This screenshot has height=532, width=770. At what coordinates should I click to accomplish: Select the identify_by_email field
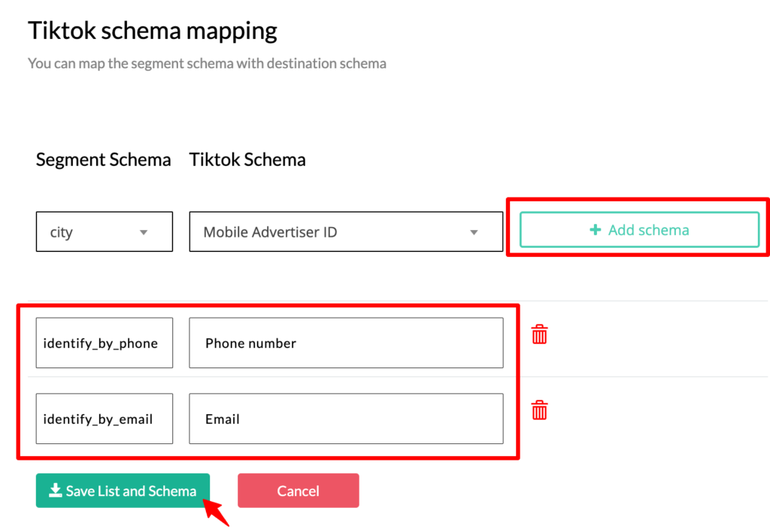coord(104,419)
